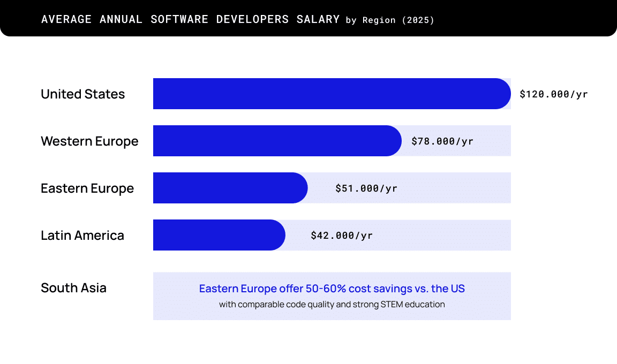617x364 pixels.
Task: Click the blue Latin America salary bar
Action: point(219,235)
